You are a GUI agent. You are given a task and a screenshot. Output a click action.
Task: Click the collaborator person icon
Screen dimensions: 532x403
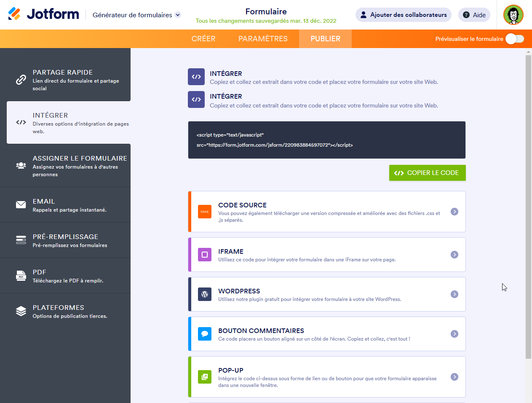[364, 15]
